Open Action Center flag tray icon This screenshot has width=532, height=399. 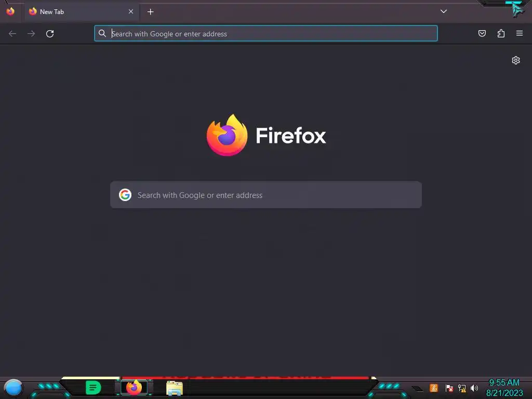(x=449, y=388)
